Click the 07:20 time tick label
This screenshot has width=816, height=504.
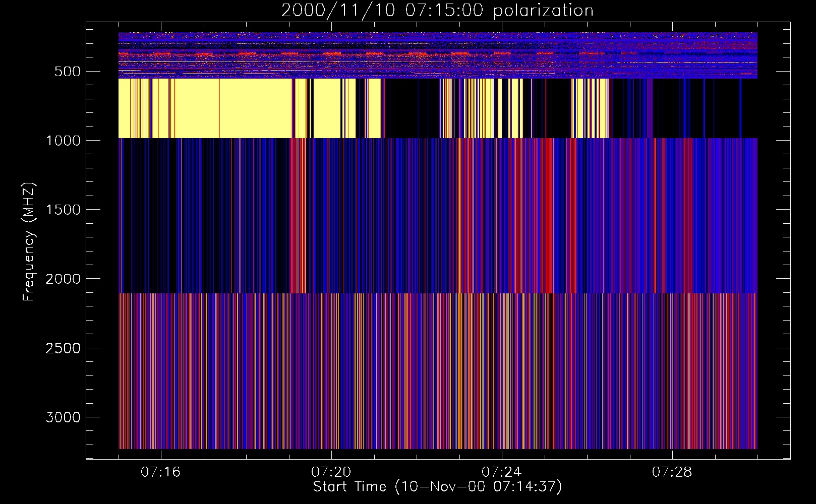click(331, 472)
